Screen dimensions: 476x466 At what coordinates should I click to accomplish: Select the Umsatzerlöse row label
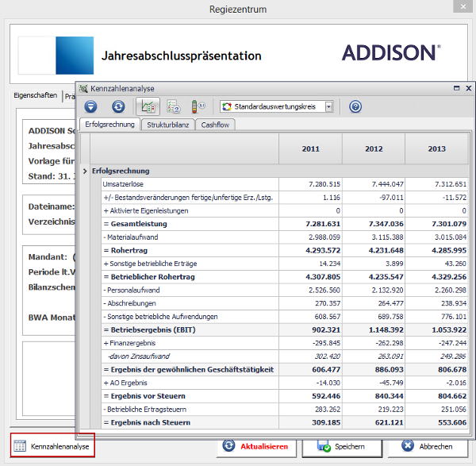click(123, 184)
